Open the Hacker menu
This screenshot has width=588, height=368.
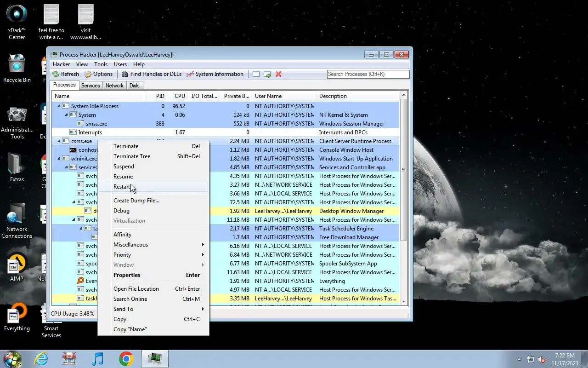[x=61, y=64]
